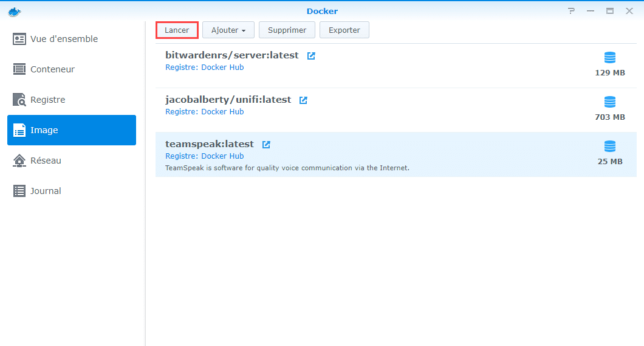Screen dimensions: 644x346
Task: Click the Docker window title
Action: [x=322, y=11]
